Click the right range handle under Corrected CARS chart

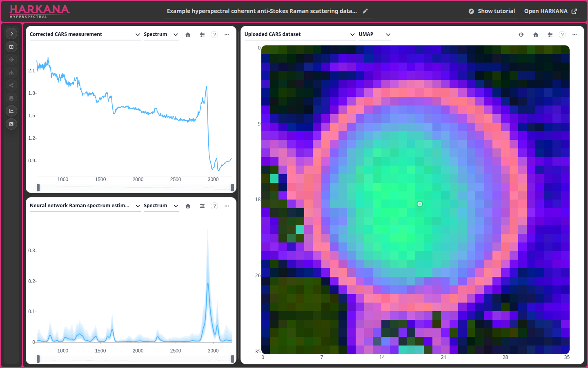(x=232, y=187)
